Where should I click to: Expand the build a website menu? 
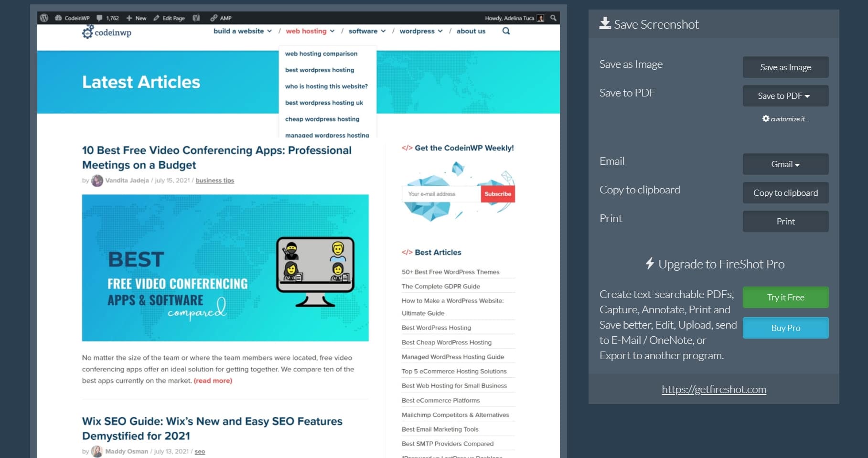[242, 31]
